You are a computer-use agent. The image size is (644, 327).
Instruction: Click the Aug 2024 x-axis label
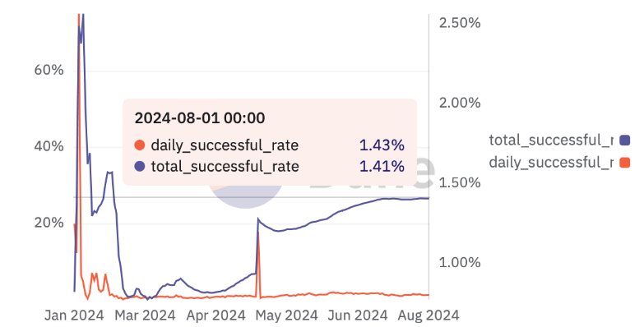[429, 315]
